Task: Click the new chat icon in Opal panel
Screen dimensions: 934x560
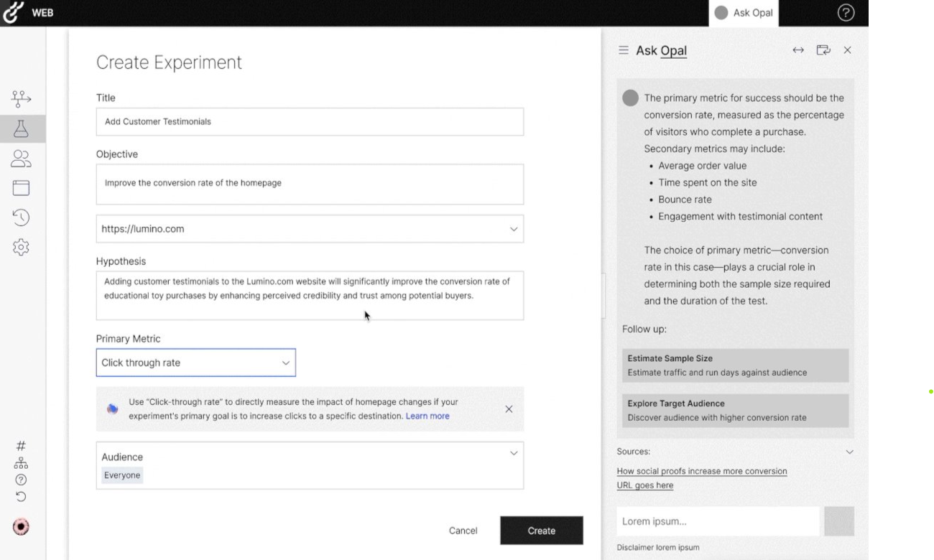Action: coord(823,50)
